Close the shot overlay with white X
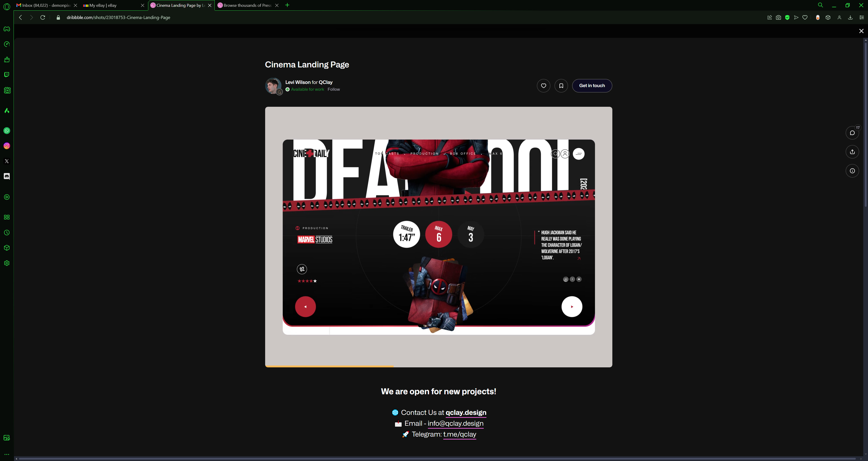868x461 pixels. coord(861,31)
